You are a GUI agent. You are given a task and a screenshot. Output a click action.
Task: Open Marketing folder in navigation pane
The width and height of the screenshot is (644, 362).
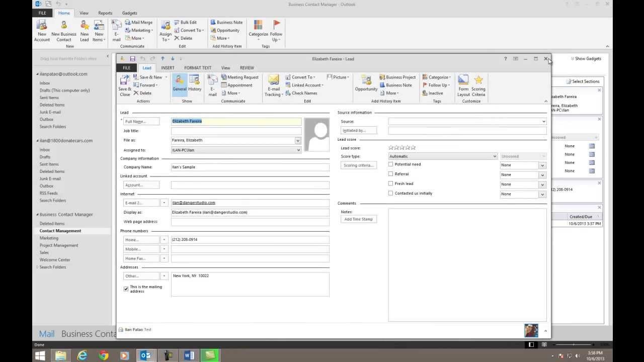click(x=49, y=238)
